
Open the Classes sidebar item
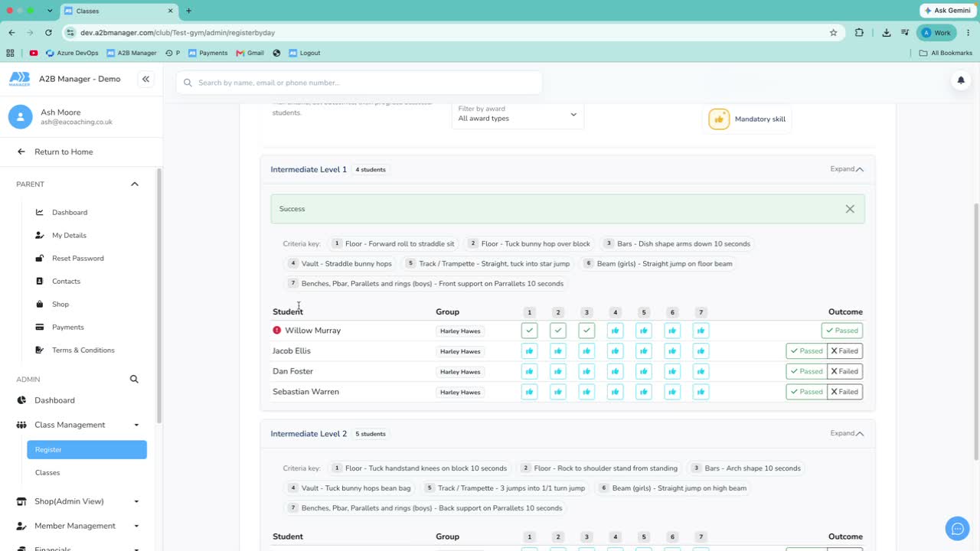click(x=47, y=473)
